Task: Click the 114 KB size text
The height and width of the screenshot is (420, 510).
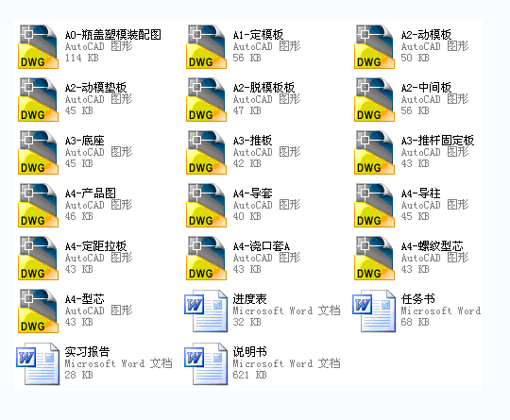Action: click(x=81, y=58)
